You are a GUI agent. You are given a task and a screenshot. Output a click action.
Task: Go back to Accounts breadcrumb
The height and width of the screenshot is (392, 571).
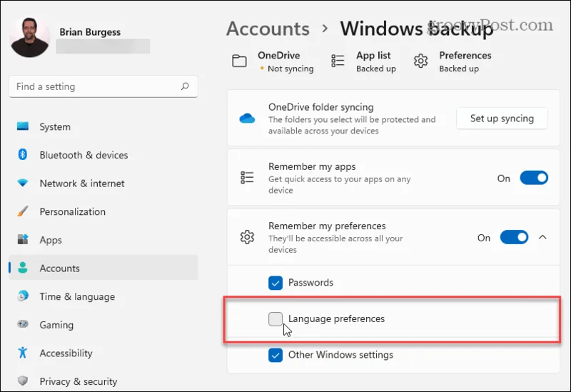point(268,29)
